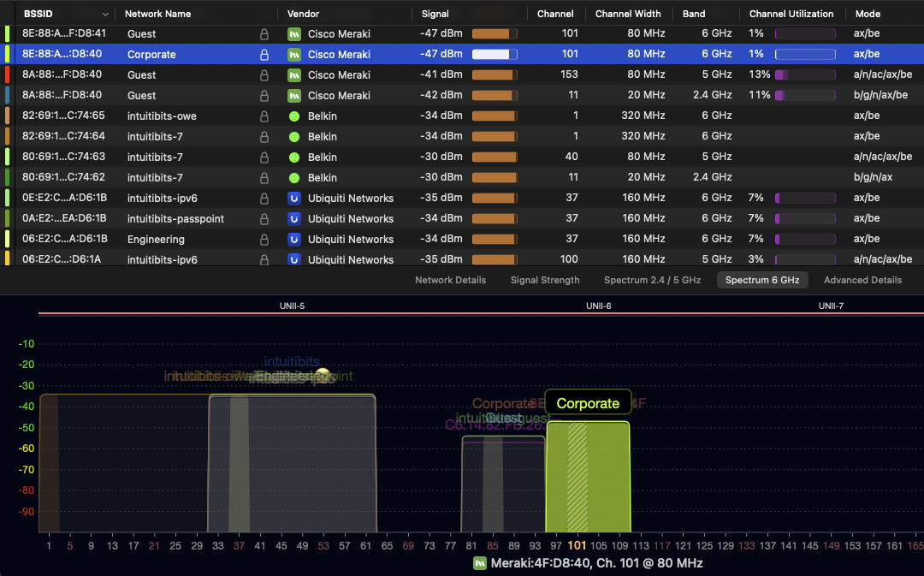Click the Meraki icon in the spectrum footer label
Viewport: 924px width, 576px height.
pyautogui.click(x=480, y=563)
